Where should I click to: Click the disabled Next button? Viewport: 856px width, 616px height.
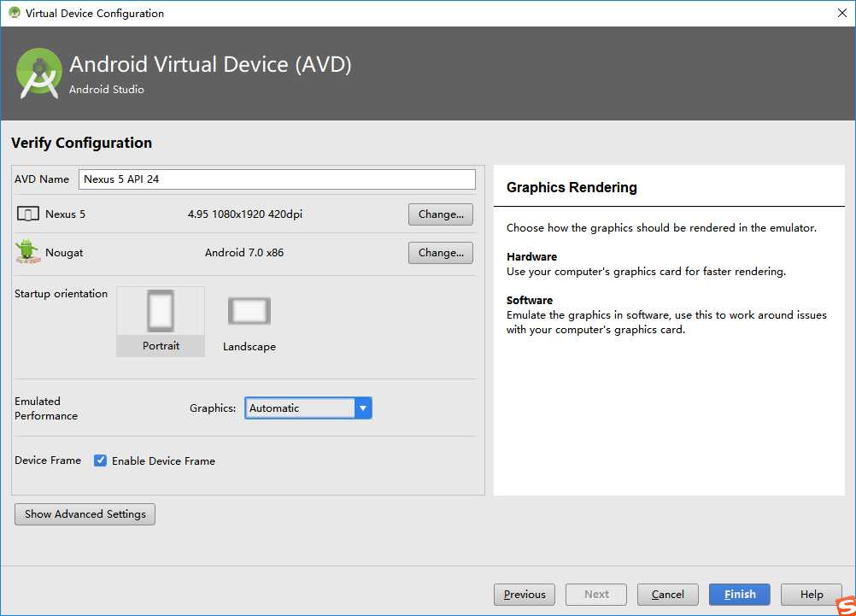(596, 594)
